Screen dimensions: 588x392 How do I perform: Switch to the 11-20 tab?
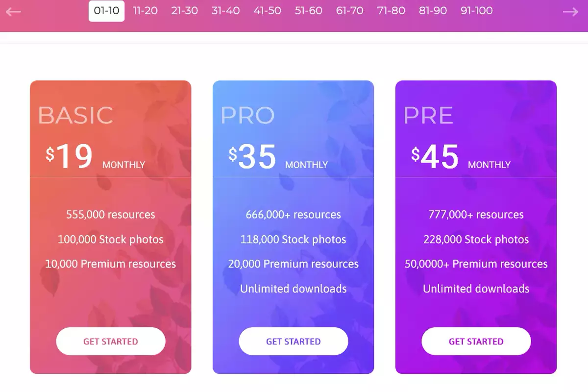coord(145,11)
